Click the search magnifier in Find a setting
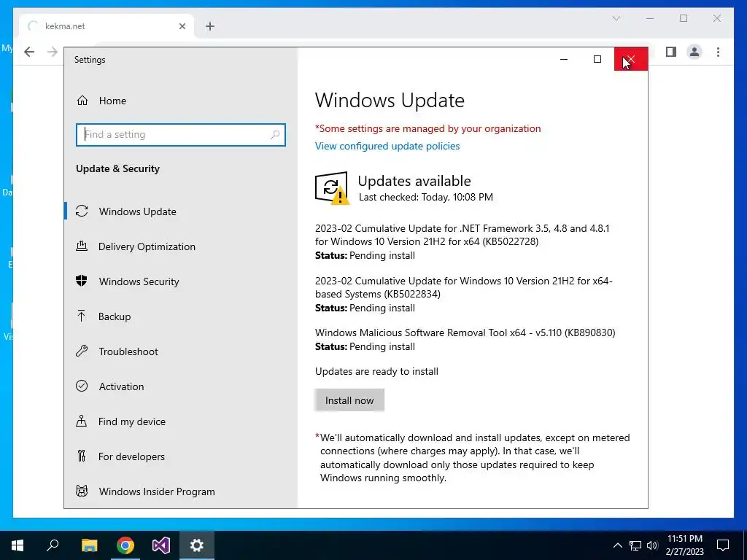The image size is (747, 560). (275, 135)
